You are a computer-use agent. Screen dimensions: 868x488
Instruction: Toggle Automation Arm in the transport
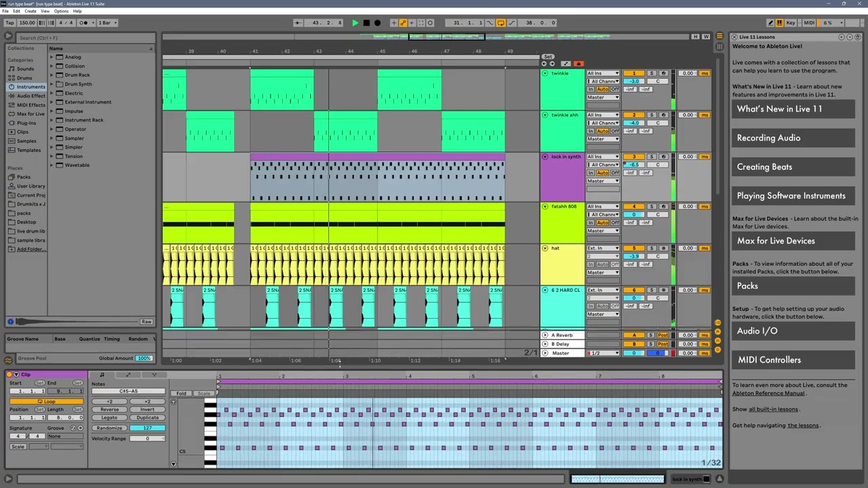pyautogui.click(x=403, y=22)
